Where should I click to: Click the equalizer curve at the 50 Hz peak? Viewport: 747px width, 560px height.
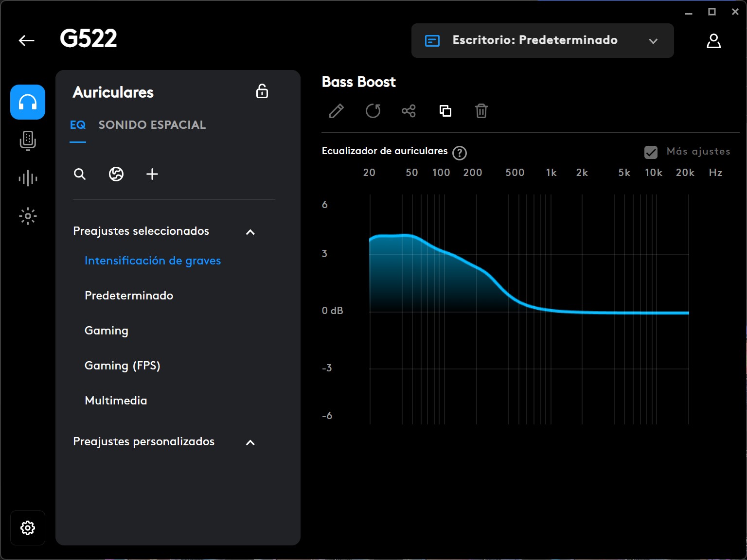(412, 236)
